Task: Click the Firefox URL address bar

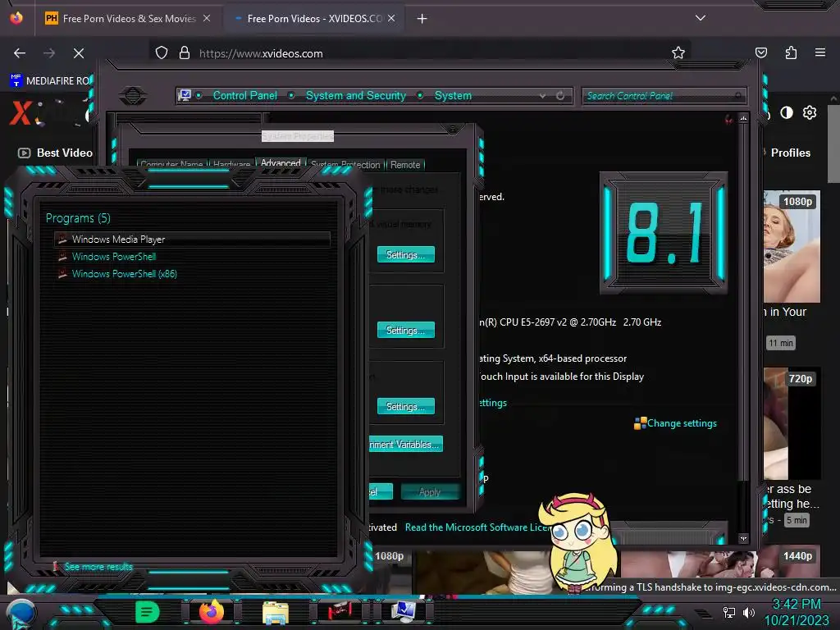Action: pos(419,53)
